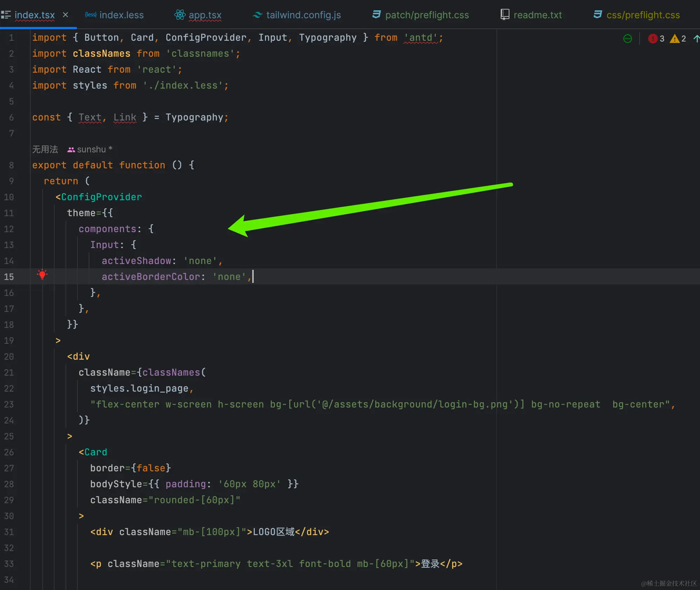700x590 pixels.
Task: Click the author icon beside sunshu
Action: point(71,150)
